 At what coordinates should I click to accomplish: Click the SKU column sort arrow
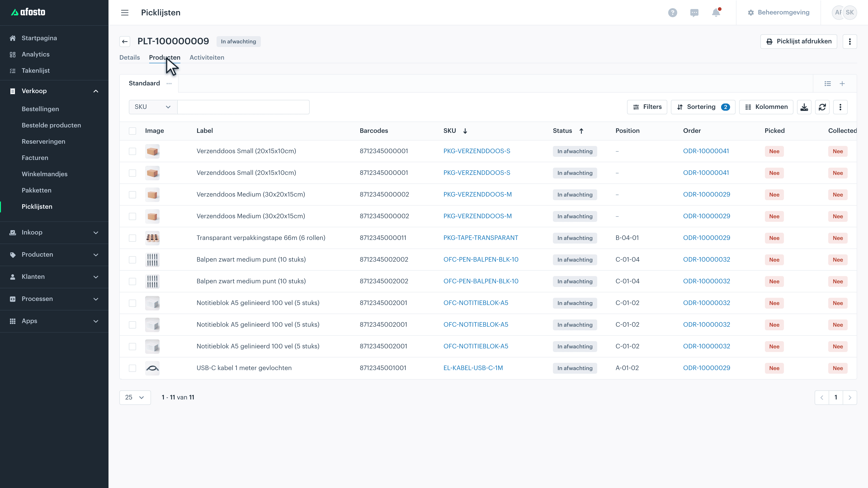tap(465, 131)
